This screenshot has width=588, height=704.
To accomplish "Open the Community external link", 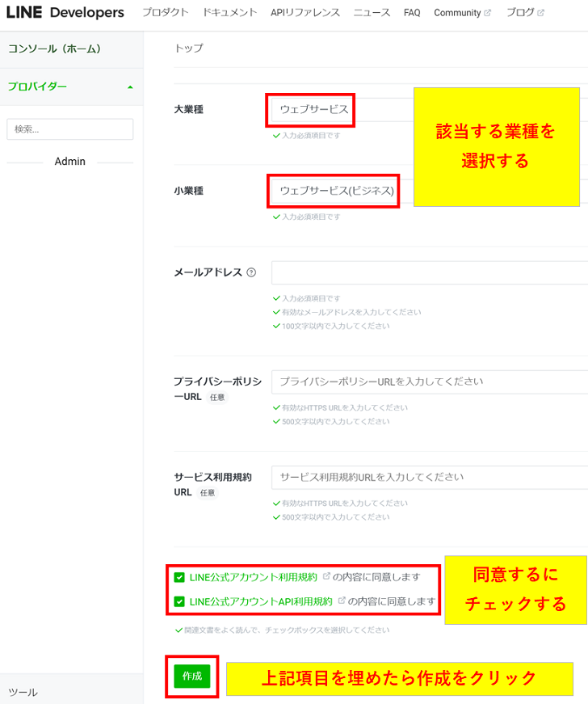I will [x=462, y=13].
